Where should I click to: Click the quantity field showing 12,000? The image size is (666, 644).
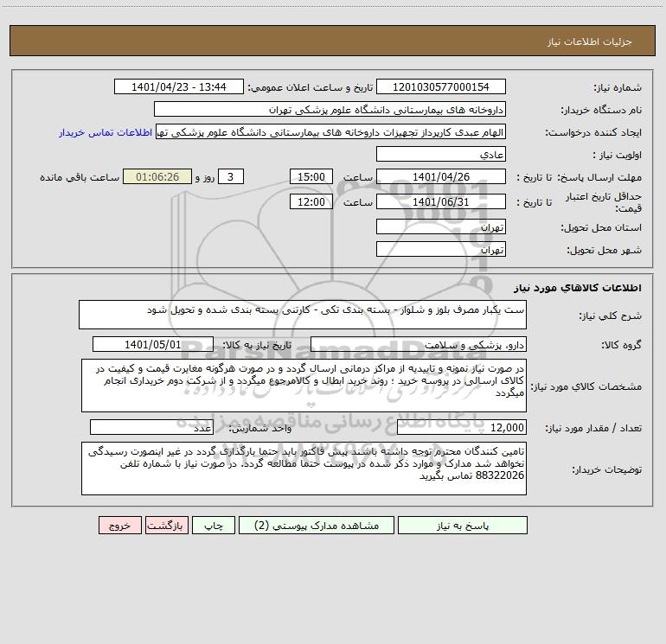click(462, 427)
